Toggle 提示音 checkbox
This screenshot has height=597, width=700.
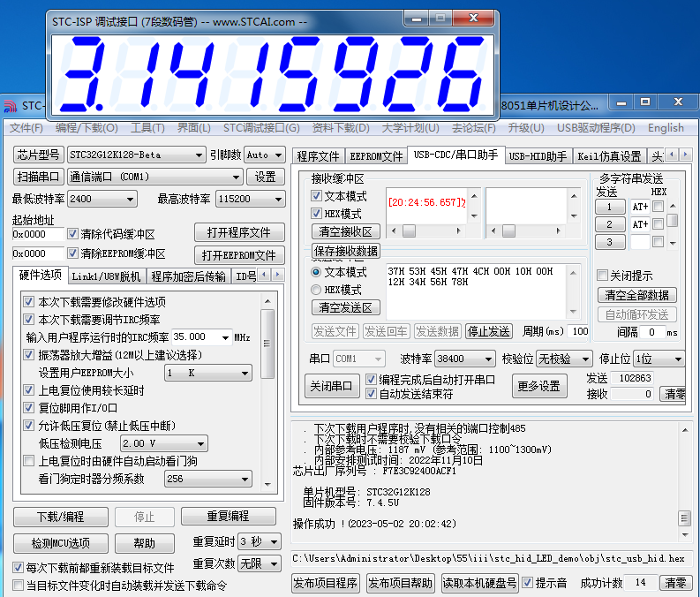pyautogui.click(x=527, y=582)
